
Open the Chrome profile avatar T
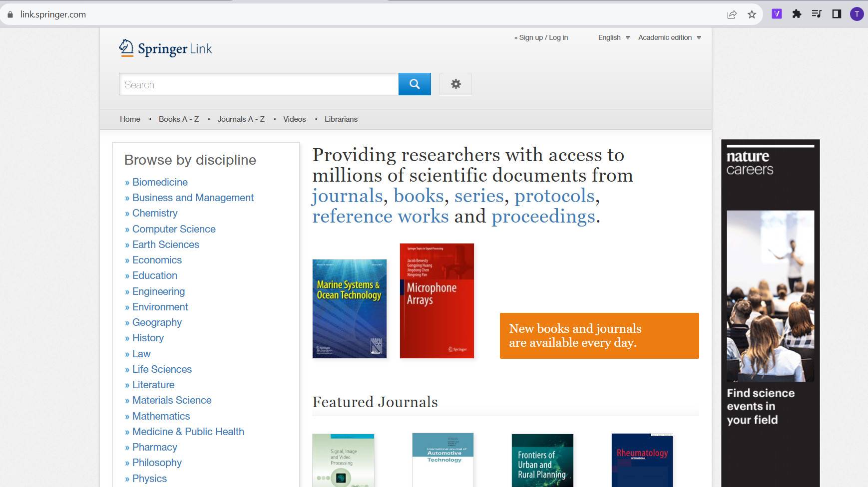(x=857, y=14)
